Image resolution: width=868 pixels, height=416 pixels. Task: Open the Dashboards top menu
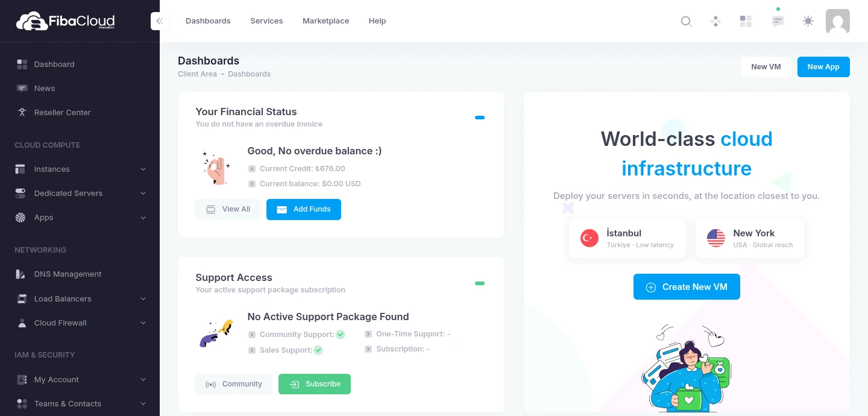tap(208, 21)
